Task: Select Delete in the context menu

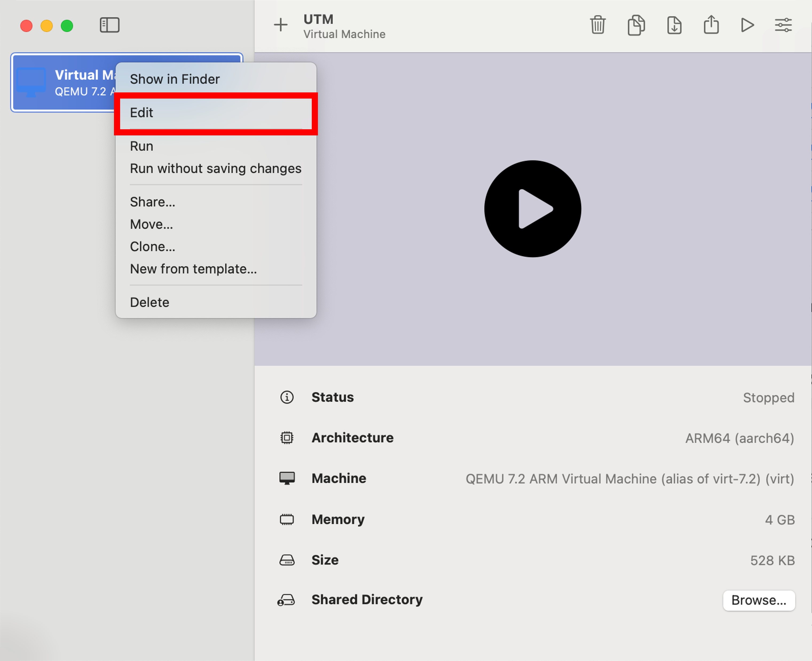Action: (x=149, y=302)
